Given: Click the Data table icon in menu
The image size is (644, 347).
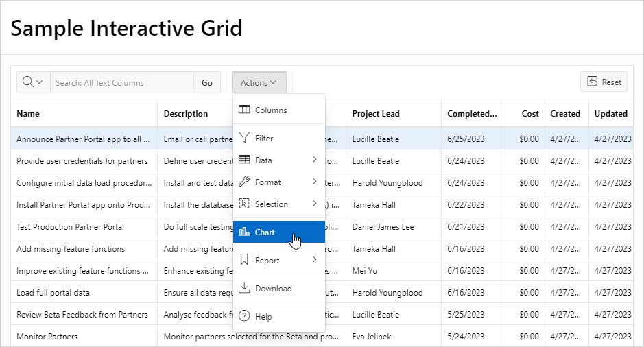Looking at the screenshot, I should 244,159.
